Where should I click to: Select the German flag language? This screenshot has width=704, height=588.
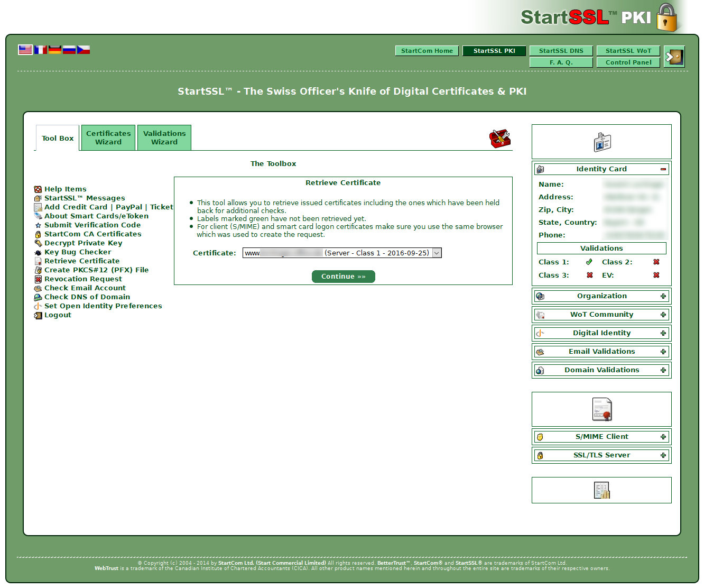(55, 50)
